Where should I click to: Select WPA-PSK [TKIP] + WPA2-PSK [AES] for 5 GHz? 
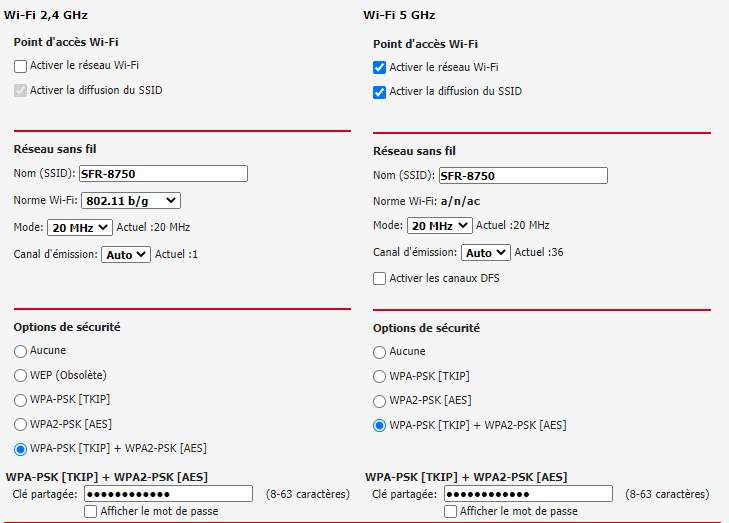point(379,425)
